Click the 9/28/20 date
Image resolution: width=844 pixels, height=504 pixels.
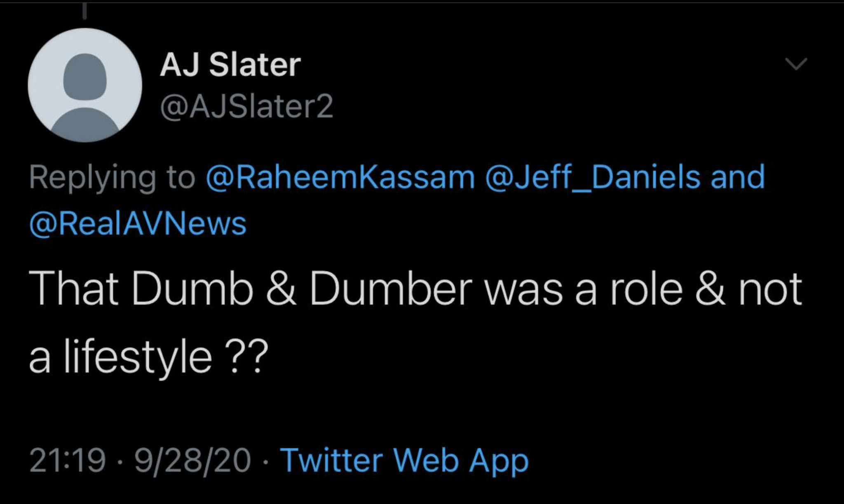192,460
